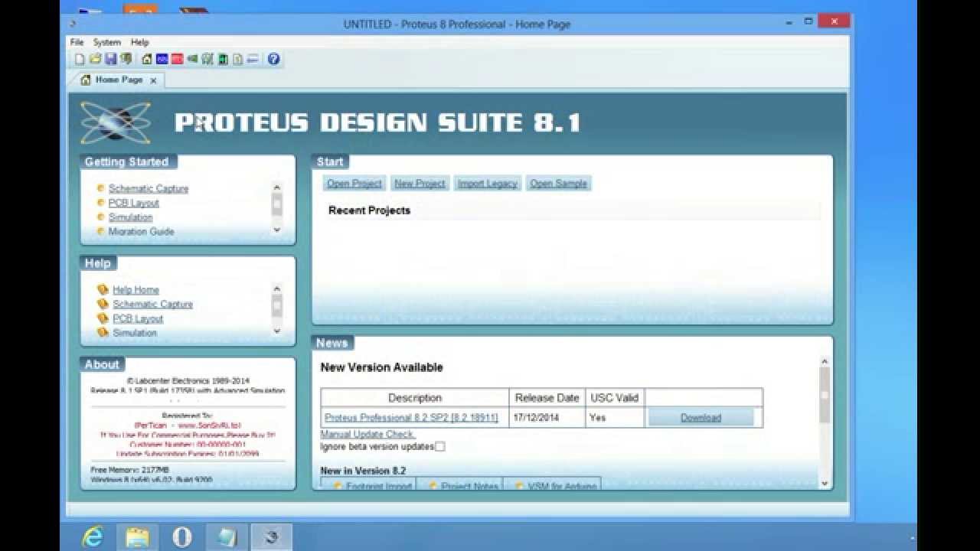
Task: Click the Help panel scrollbar thumb
Action: (x=277, y=305)
